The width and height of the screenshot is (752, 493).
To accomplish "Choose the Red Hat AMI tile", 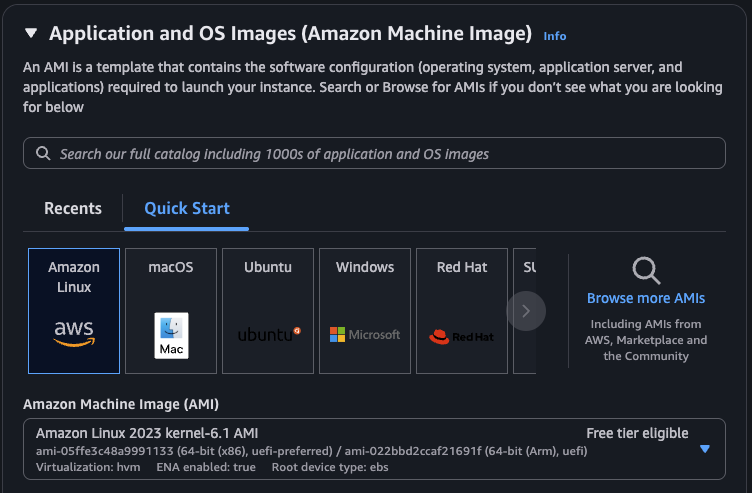I will pos(462,311).
